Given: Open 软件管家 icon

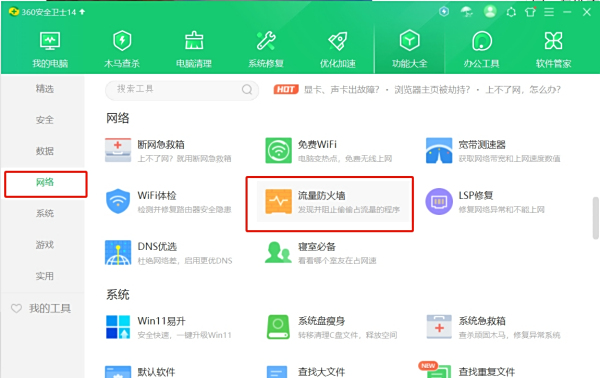Looking at the screenshot, I should click(553, 41).
